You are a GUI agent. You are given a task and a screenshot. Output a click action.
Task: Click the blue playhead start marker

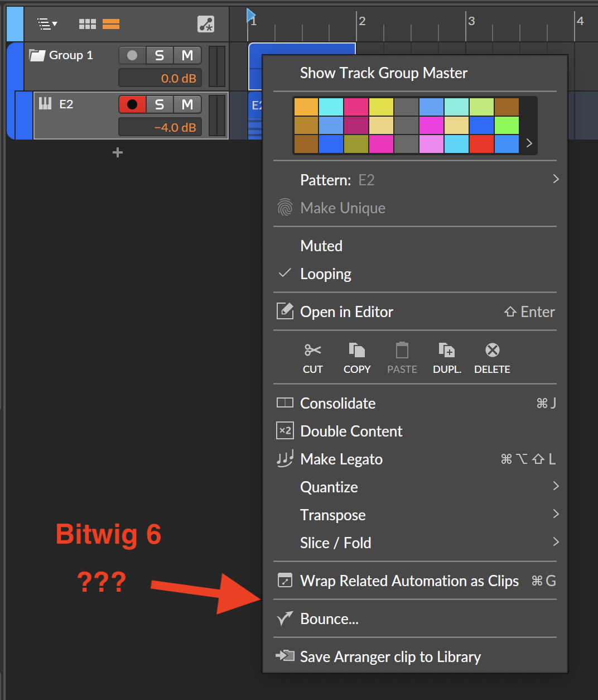[251, 16]
